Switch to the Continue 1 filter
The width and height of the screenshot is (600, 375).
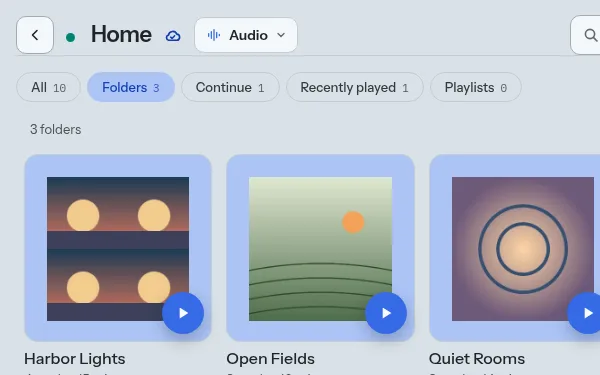tap(230, 87)
